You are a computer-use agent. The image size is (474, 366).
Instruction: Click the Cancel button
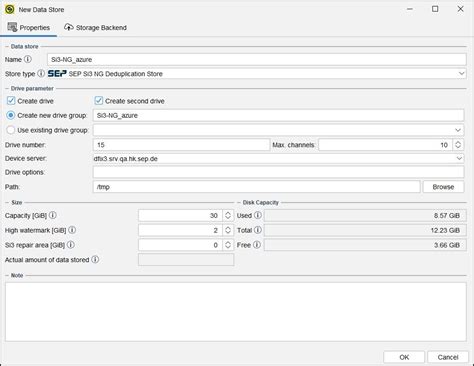[x=448, y=357]
